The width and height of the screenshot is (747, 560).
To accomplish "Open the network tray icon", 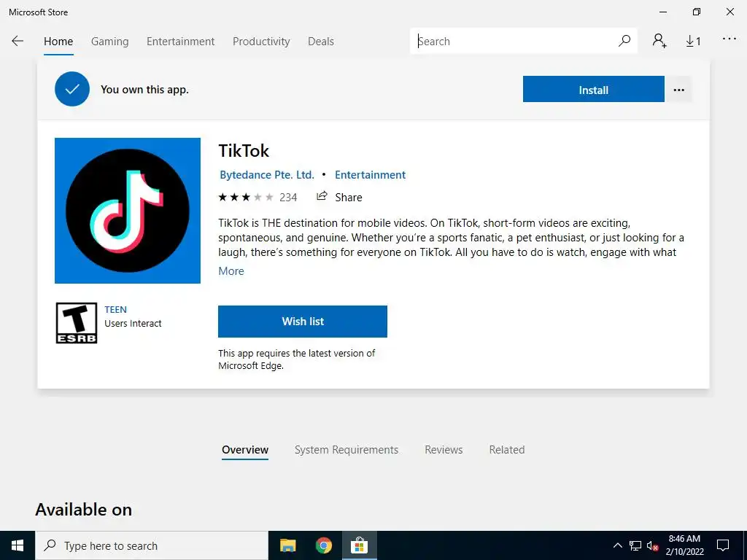I will pos(635,545).
